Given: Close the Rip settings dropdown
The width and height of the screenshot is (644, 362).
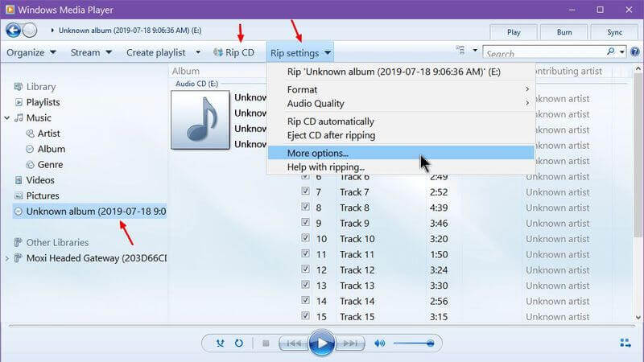Looking at the screenshot, I should click(300, 52).
